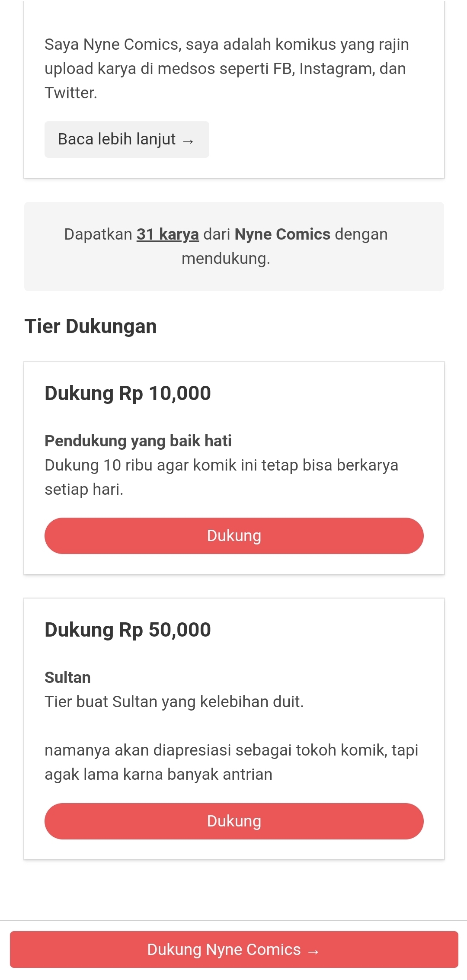
Task: Open the "31 karya" link
Action: 167,234
